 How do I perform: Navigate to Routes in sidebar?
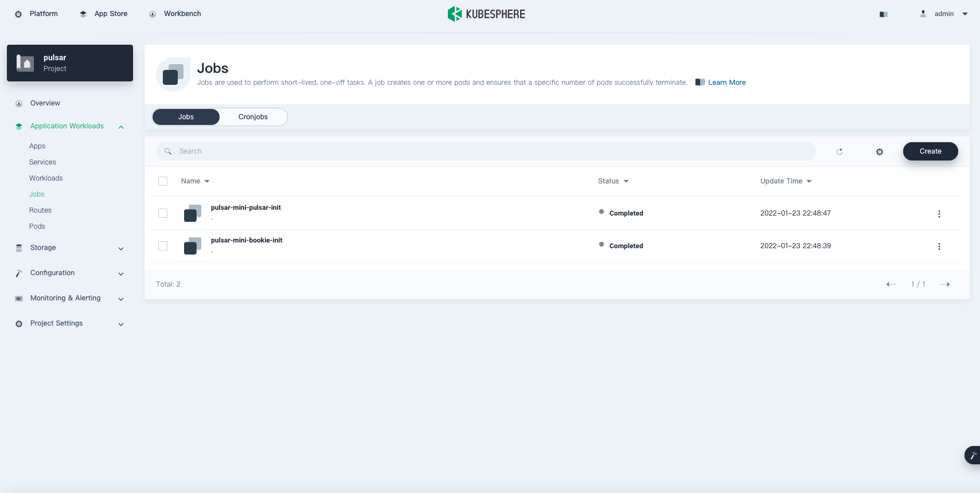click(x=40, y=210)
